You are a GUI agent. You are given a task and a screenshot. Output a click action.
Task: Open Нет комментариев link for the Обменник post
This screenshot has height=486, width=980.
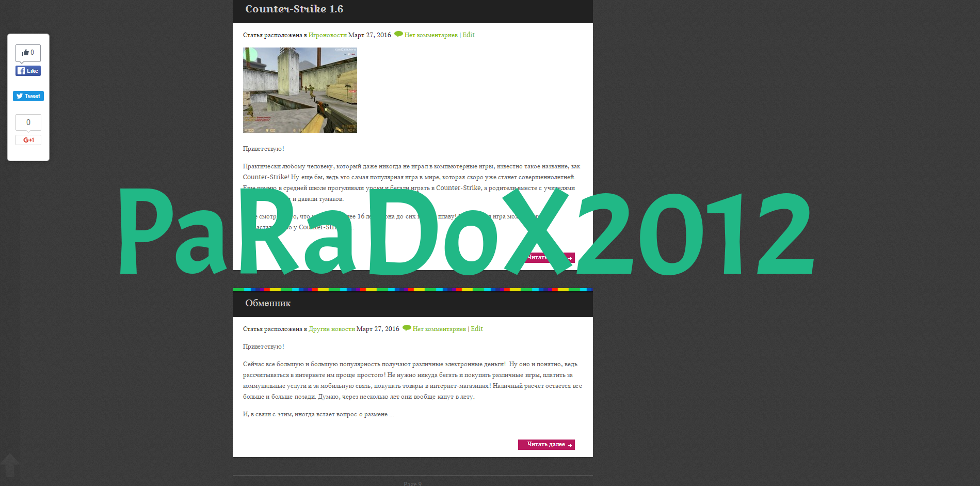click(439, 329)
